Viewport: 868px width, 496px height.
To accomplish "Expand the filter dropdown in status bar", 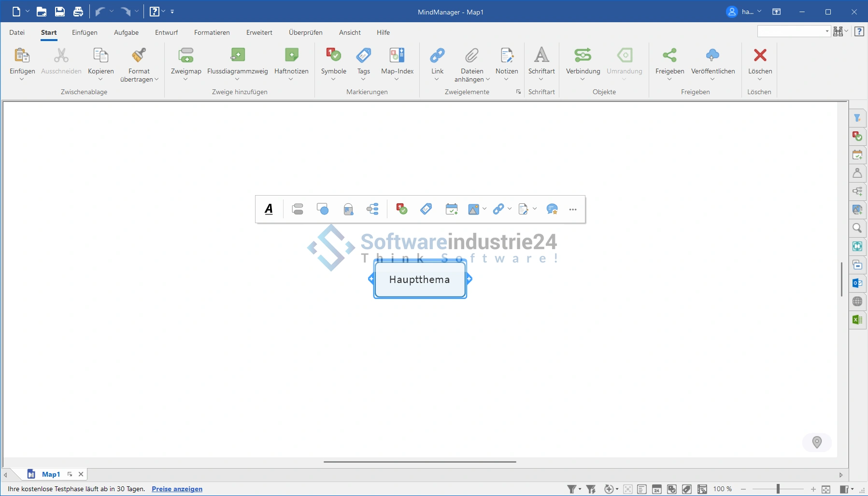I will 580,489.
